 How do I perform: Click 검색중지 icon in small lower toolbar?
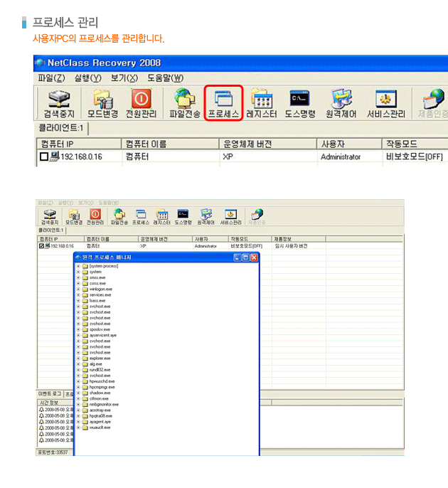tap(50, 217)
